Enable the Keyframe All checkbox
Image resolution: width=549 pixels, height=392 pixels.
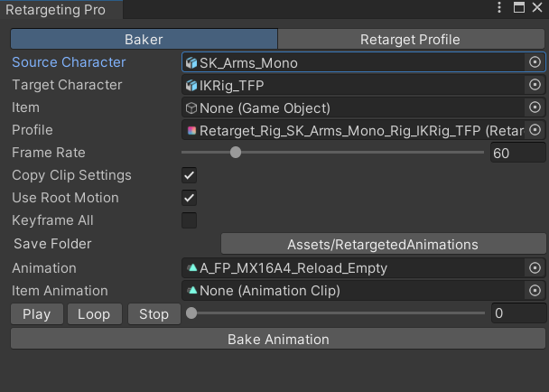point(190,220)
